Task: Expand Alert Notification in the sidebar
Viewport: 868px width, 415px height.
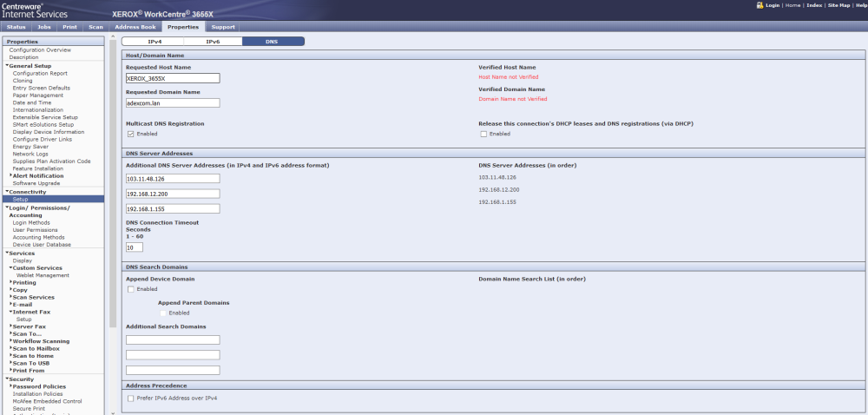Action: (11, 175)
